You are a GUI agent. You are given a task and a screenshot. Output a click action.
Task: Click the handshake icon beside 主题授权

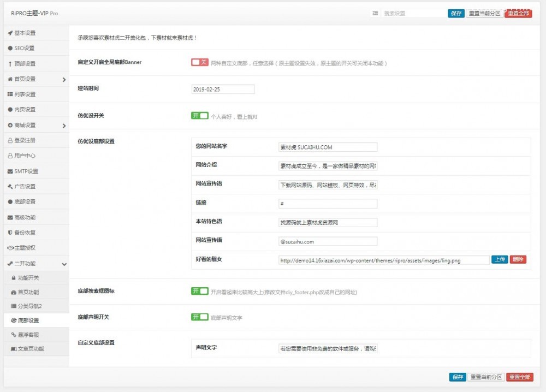(10, 248)
